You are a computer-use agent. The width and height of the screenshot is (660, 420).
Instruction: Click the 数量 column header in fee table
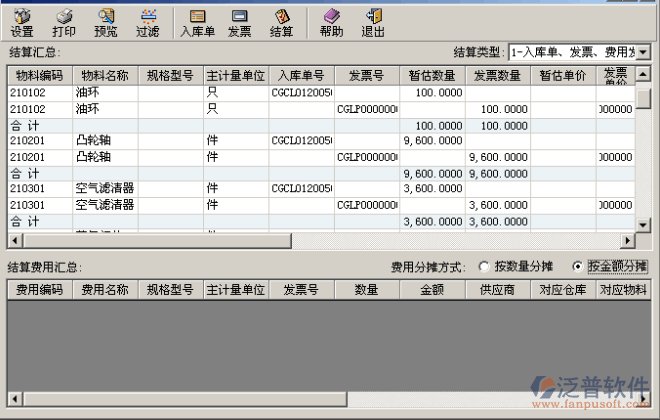coord(367,290)
